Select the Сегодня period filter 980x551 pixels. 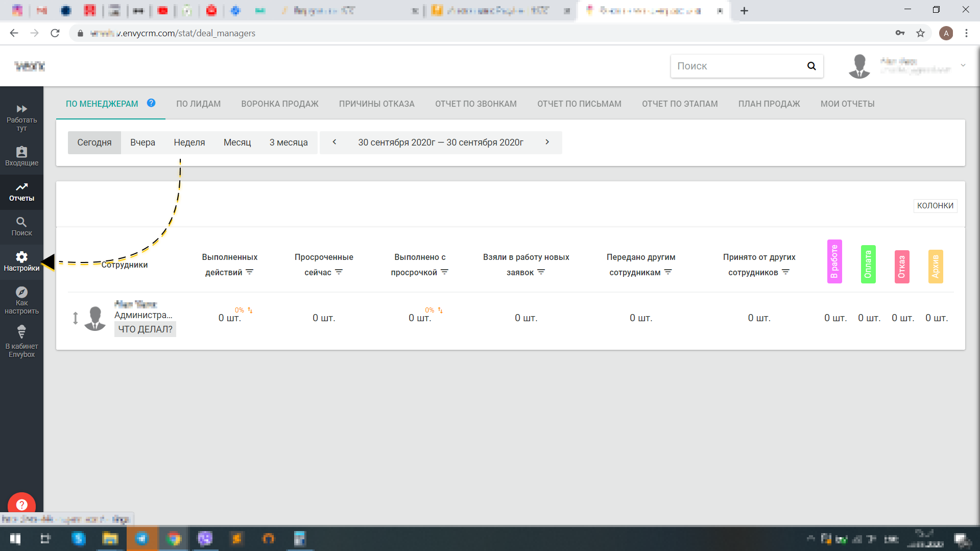(x=94, y=142)
